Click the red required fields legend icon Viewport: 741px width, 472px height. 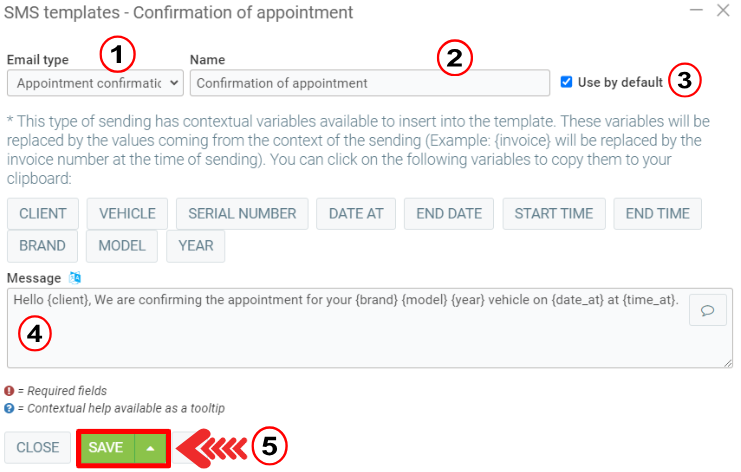(x=9, y=391)
